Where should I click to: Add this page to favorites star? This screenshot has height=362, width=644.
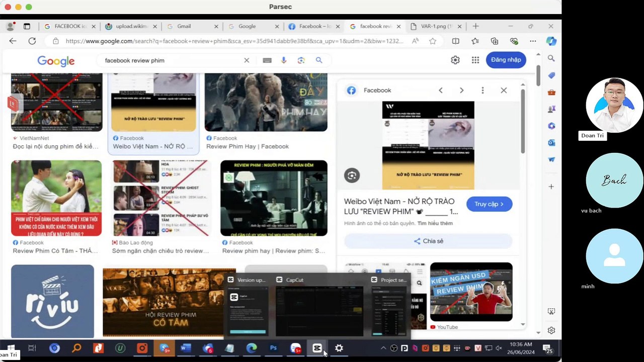point(433,41)
